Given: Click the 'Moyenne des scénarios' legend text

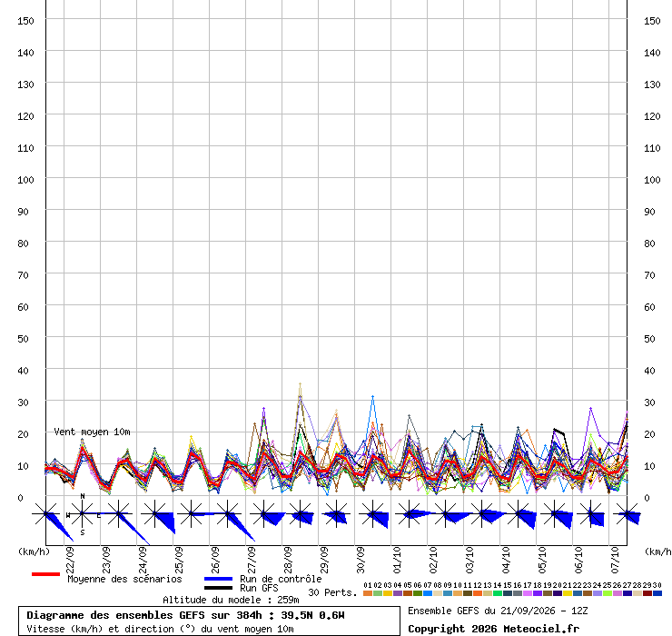Looking at the screenshot, I should 124,579.
